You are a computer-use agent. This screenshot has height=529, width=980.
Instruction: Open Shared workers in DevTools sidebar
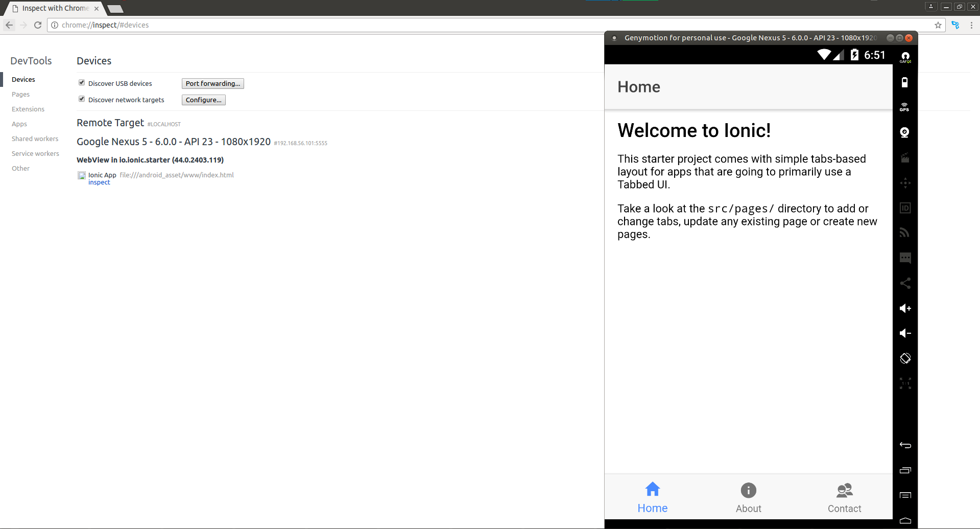coord(35,139)
